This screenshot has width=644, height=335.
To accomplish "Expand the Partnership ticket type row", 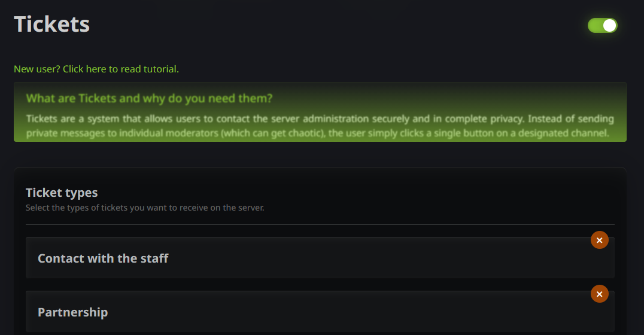I will click(320, 312).
